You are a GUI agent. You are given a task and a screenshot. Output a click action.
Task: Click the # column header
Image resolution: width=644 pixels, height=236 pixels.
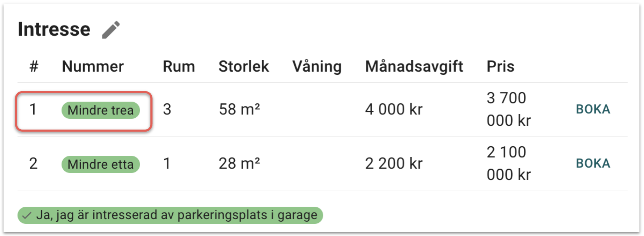[x=34, y=66]
